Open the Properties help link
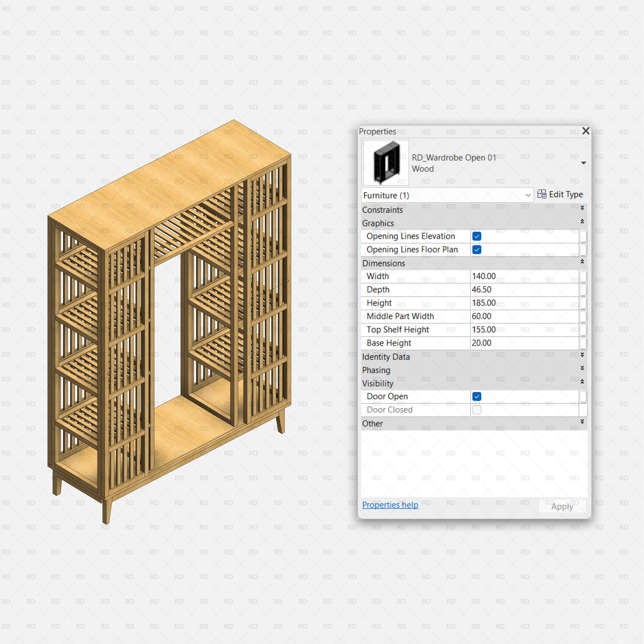The width and height of the screenshot is (644, 644). 390,505
